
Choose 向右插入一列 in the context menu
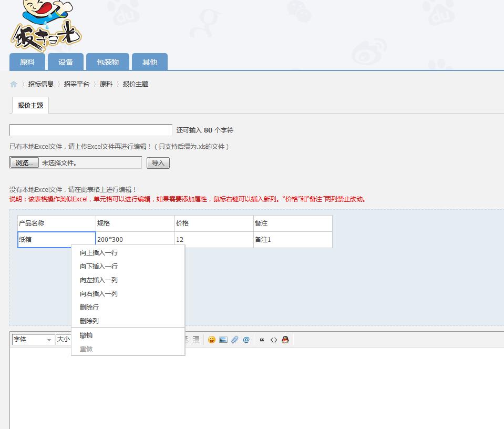point(99,294)
